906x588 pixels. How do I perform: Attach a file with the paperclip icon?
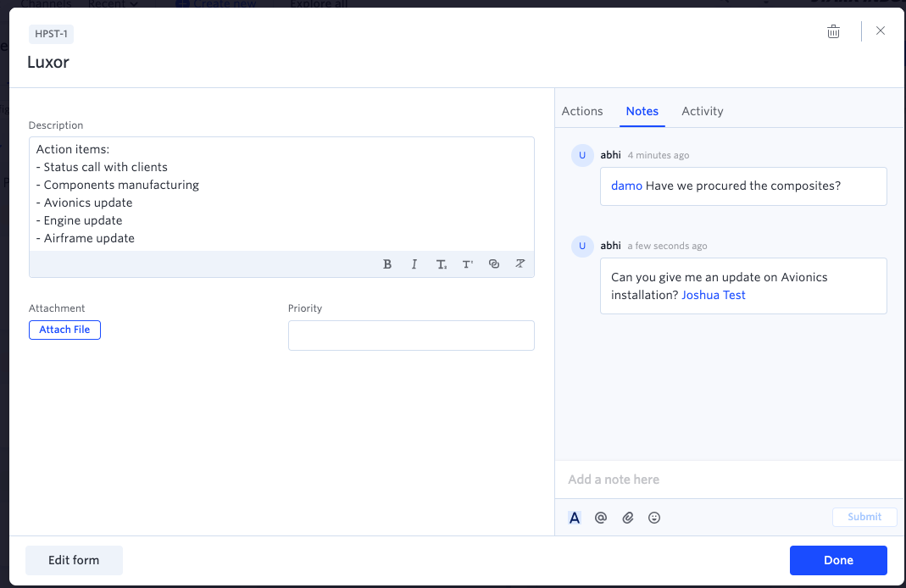tap(627, 518)
